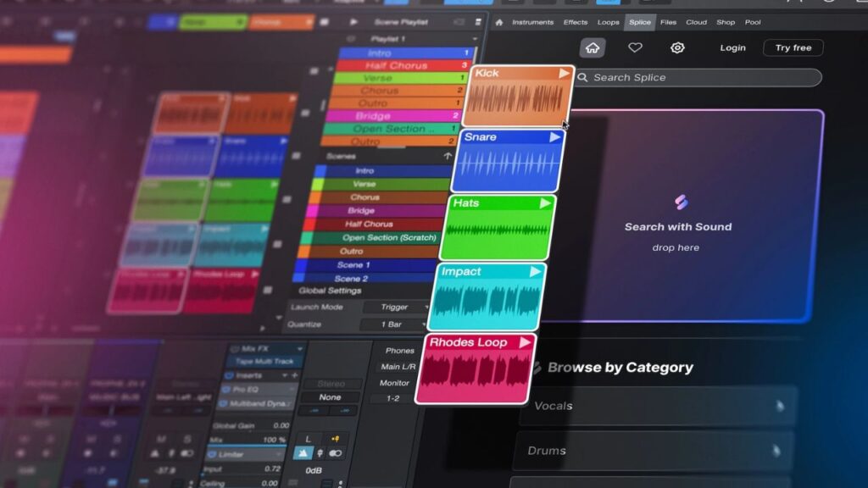Toggle the L channel button
The image size is (868, 488).
click(307, 439)
